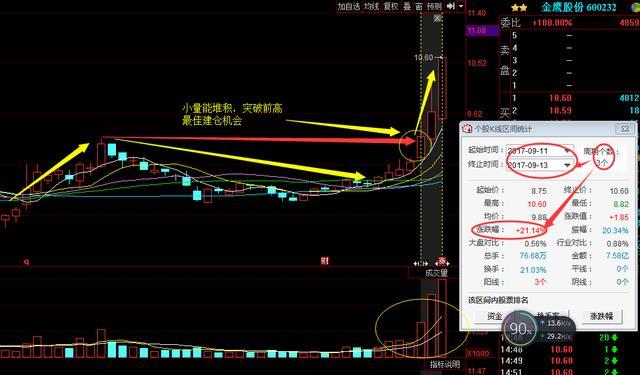Click the q marker on time axis
Viewport: 640px width, 375px height.
(27, 262)
